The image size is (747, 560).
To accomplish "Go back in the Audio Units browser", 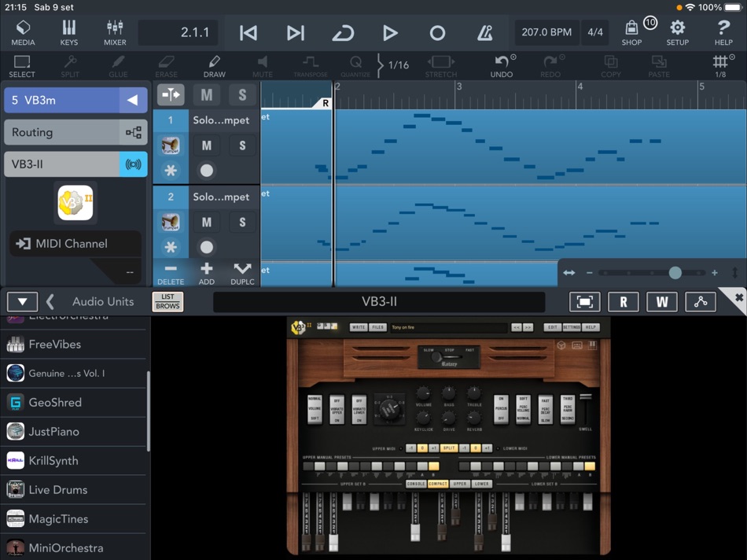I will pyautogui.click(x=49, y=301).
